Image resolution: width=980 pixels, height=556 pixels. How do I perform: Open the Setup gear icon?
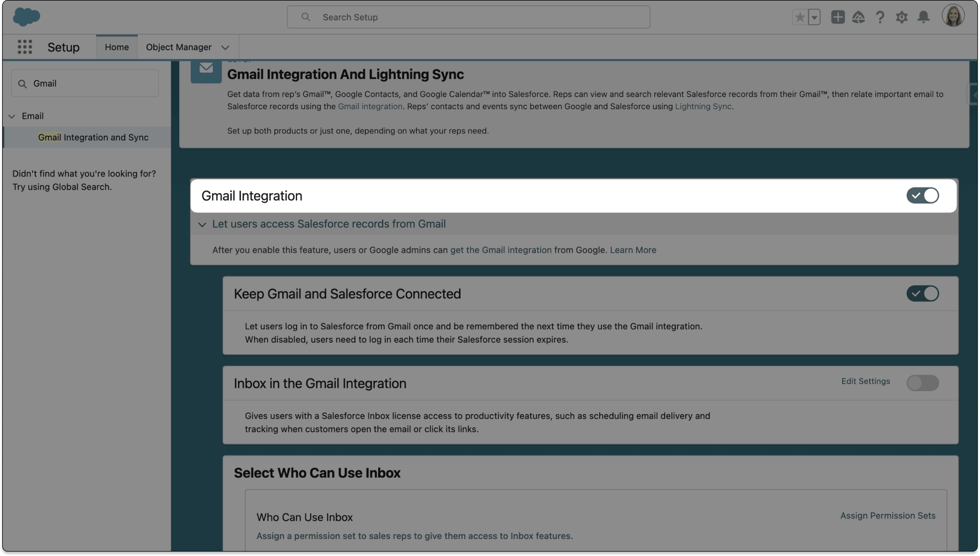pos(902,17)
